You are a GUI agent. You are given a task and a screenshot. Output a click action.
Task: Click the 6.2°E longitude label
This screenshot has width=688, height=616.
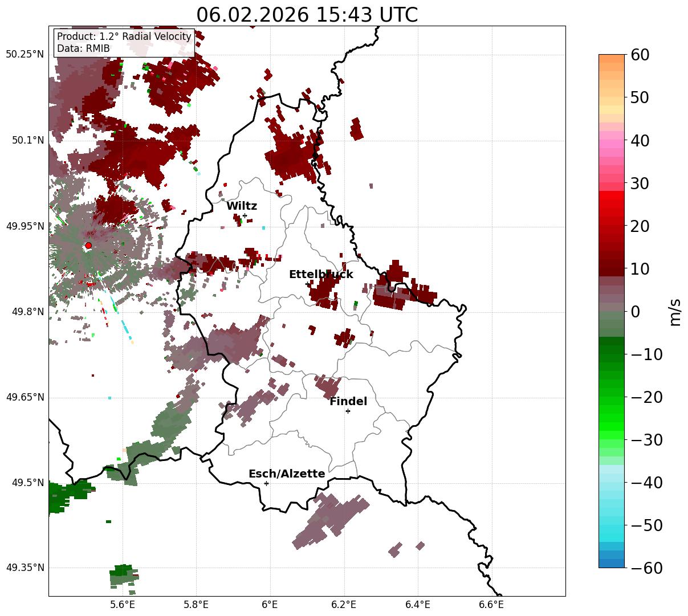pos(344,605)
